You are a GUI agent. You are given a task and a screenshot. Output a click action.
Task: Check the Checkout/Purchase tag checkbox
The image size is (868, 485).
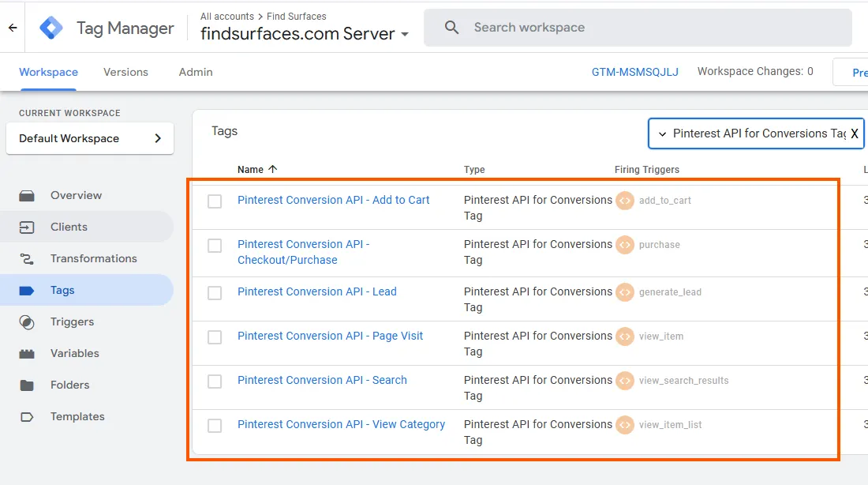coord(215,246)
